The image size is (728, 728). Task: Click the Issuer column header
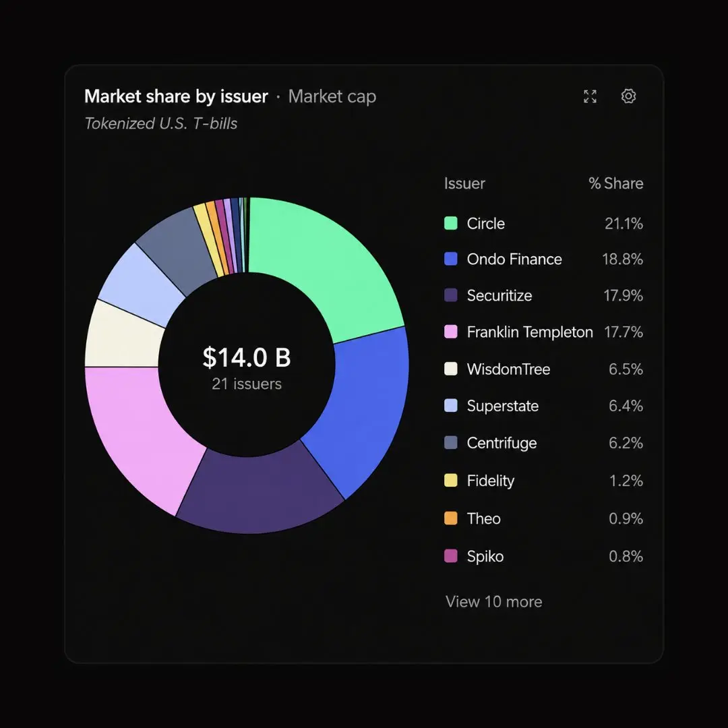pos(464,183)
